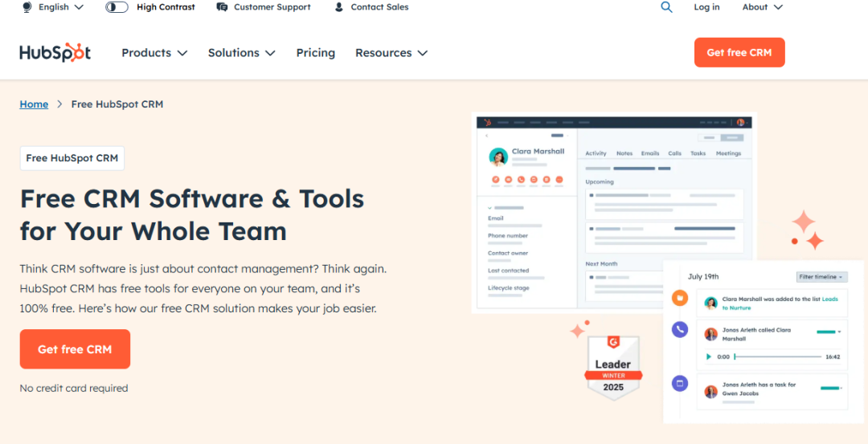Click the HubSpot logo

[x=55, y=52]
